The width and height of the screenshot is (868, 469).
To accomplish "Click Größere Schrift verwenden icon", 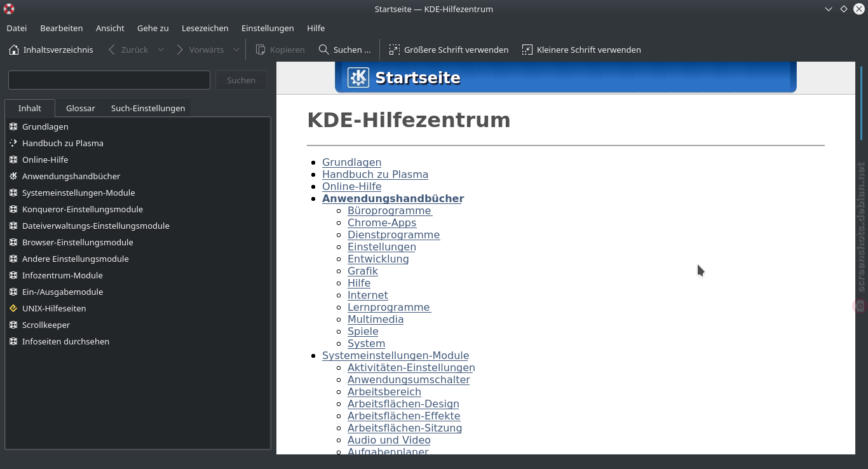I will [x=395, y=50].
